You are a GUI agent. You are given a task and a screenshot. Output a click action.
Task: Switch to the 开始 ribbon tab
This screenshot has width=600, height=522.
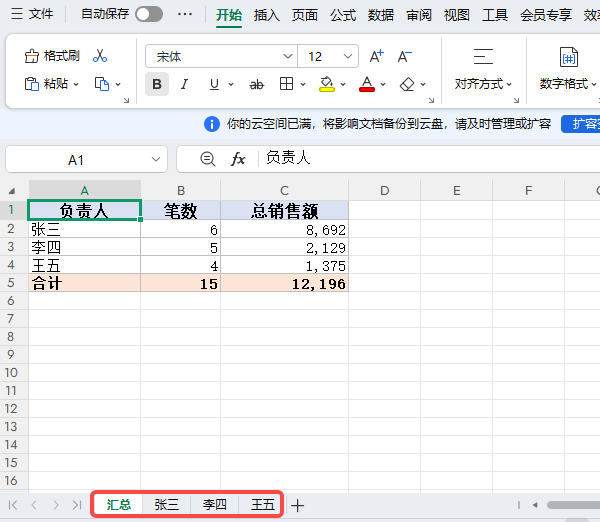coord(229,15)
